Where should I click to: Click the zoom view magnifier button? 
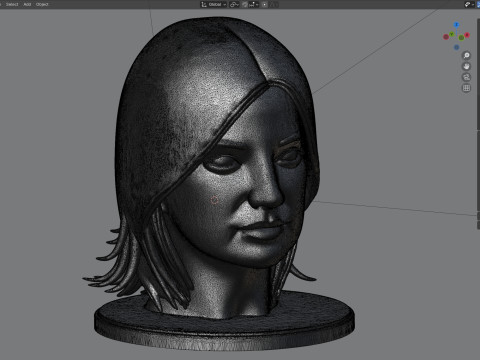466,55
